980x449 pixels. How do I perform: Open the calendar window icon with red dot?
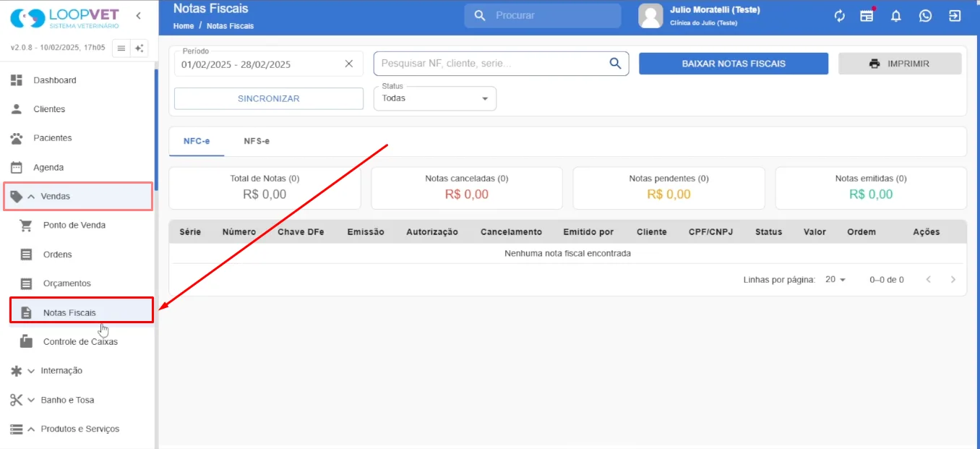pos(867,15)
